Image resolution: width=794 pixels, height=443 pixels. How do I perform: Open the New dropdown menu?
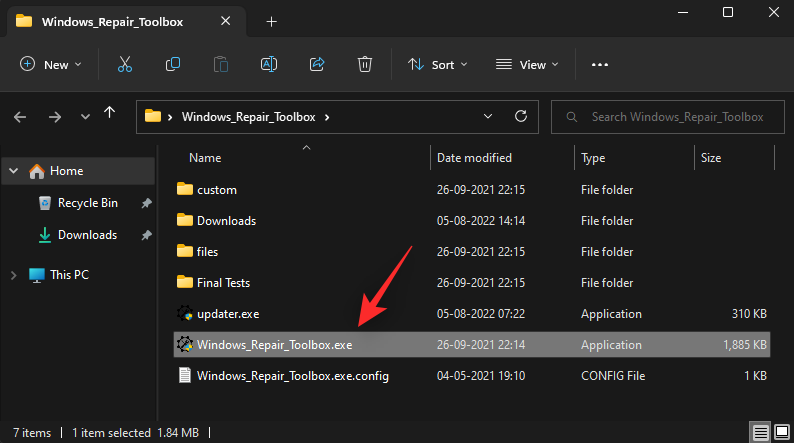pos(51,64)
